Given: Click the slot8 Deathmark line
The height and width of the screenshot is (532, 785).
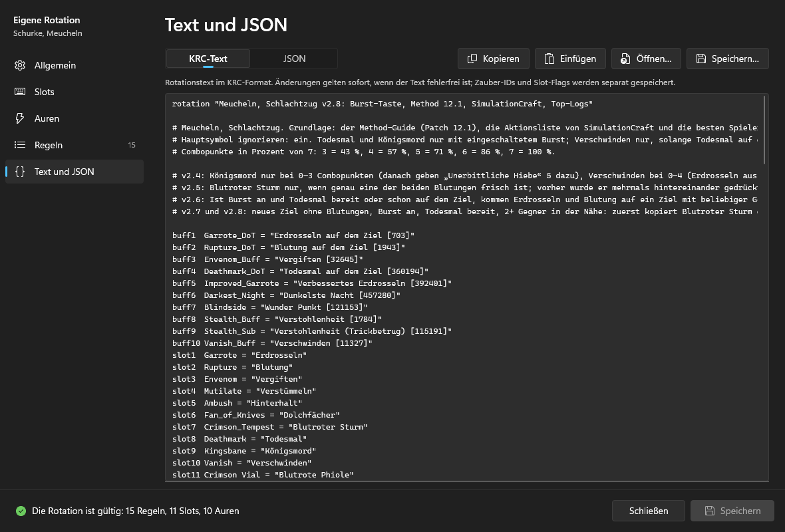Looking at the screenshot, I should [239, 439].
